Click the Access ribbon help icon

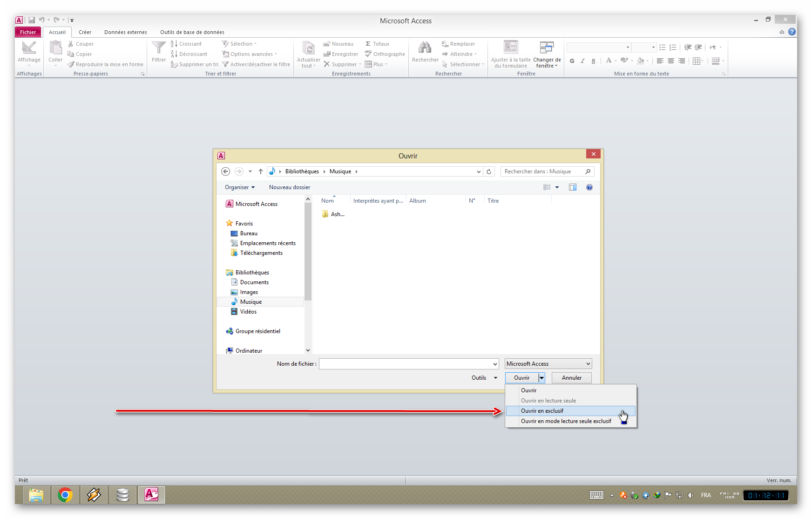[x=792, y=32]
